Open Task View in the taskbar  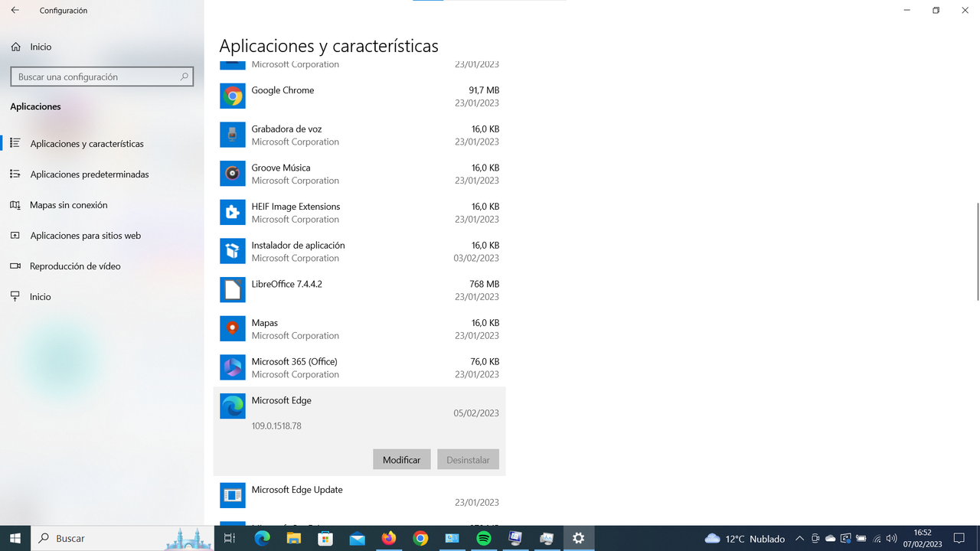coord(229,538)
